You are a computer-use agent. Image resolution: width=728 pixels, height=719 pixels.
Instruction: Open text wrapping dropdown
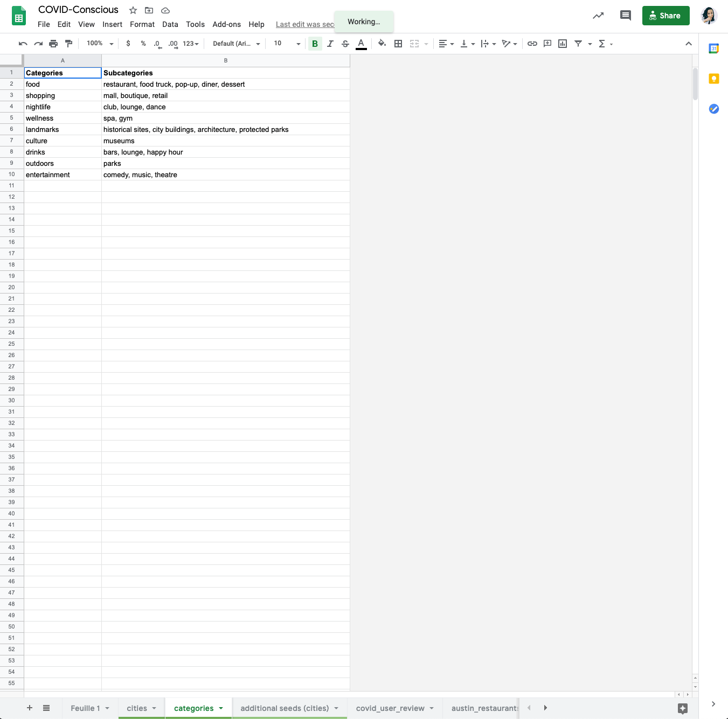pyautogui.click(x=488, y=44)
